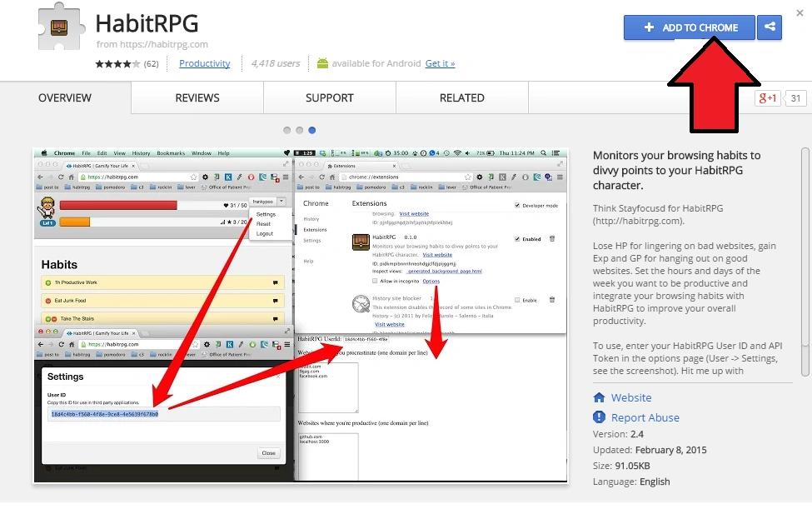The height and width of the screenshot is (519, 812).
Task: Click the star rating for HabitRPG
Action: (117, 63)
